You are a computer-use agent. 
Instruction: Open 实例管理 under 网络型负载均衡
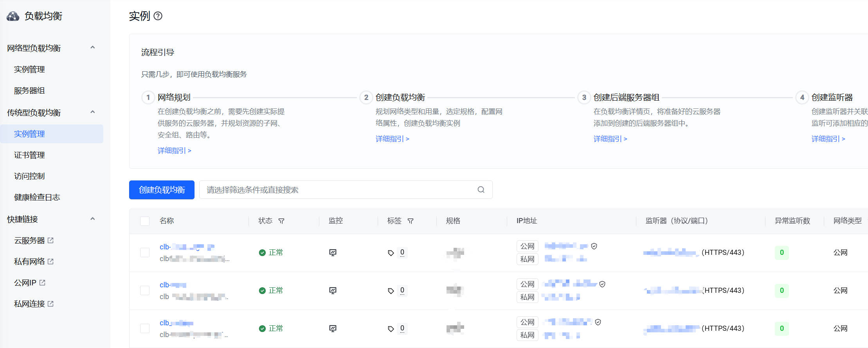point(29,69)
